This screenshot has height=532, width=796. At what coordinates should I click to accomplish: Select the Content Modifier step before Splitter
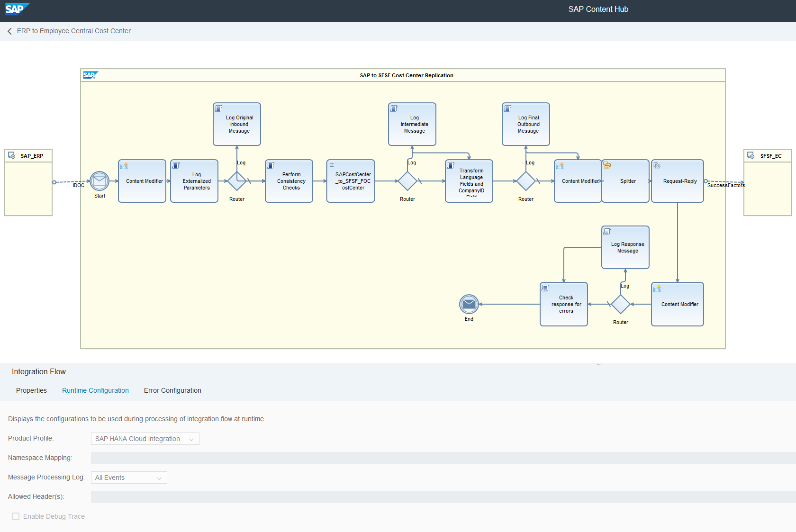point(578,181)
